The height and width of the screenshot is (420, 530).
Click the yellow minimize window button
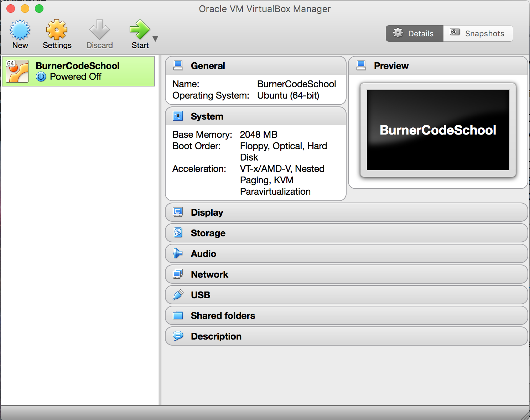(x=25, y=9)
